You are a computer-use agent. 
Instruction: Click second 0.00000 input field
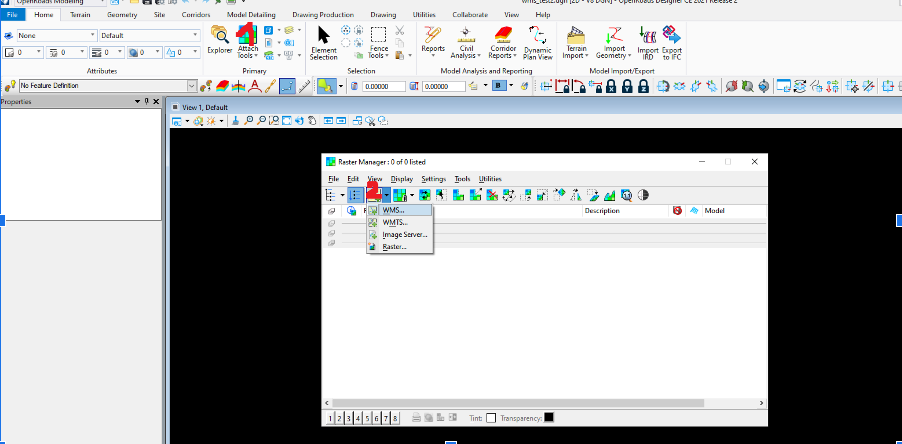[444, 86]
